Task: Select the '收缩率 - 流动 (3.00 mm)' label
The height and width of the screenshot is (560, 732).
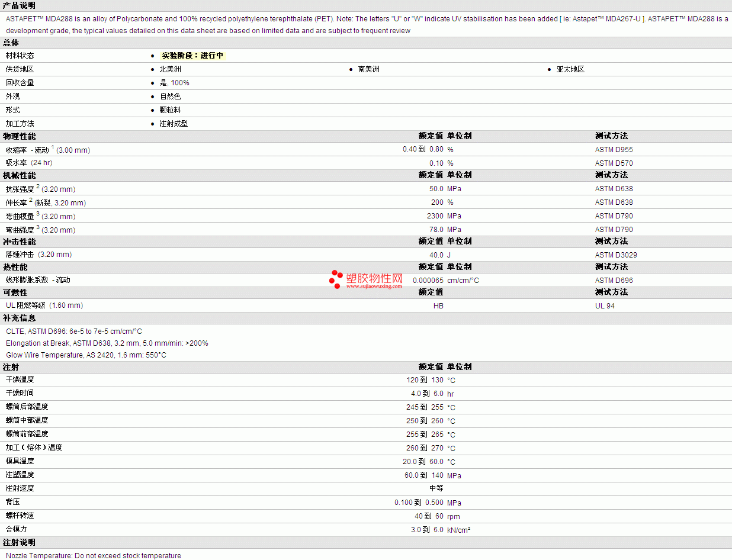Action: (48, 150)
